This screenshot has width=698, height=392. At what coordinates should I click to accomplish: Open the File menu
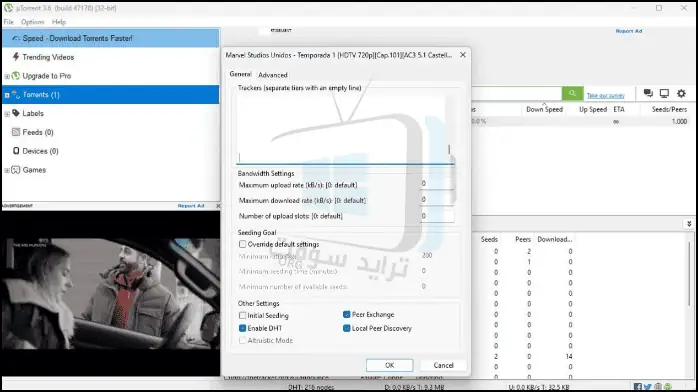point(8,22)
